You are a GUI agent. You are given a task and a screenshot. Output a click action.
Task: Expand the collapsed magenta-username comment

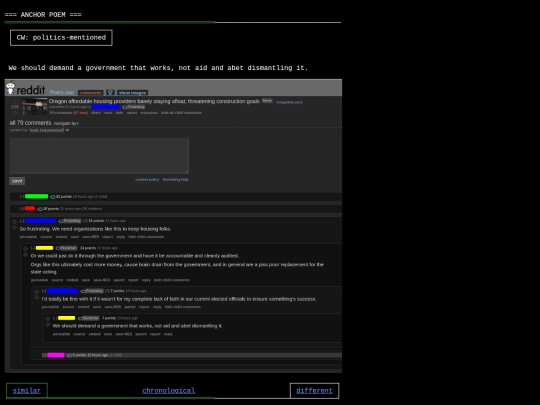click(44, 355)
